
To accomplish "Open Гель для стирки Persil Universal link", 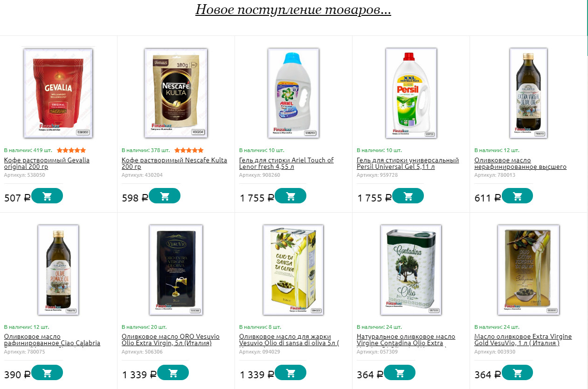I will pyautogui.click(x=408, y=163).
